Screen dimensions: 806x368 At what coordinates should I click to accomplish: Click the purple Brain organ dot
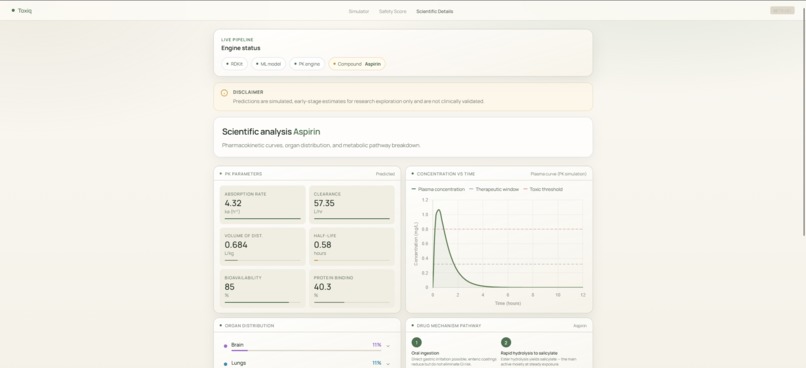coord(225,346)
